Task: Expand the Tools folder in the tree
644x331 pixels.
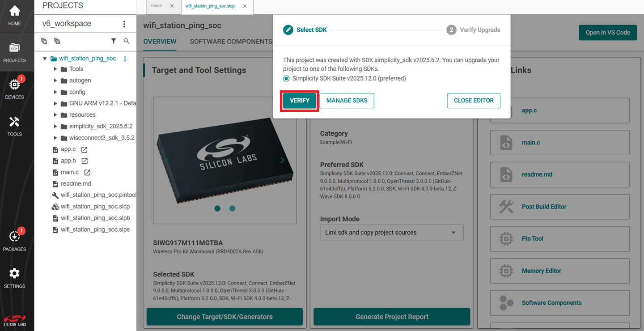Action: click(x=56, y=69)
